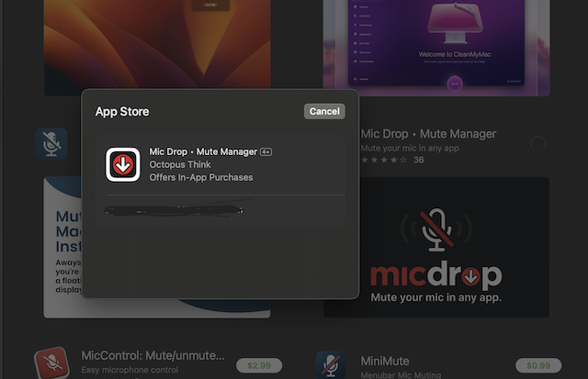
Task: Click the Mute your mic in any app subtitle
Action: (410, 148)
